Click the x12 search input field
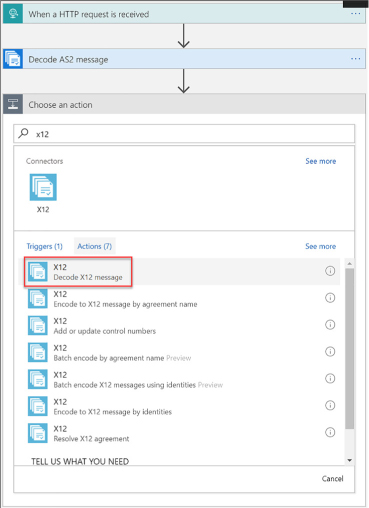The image size is (369, 508). (184, 134)
